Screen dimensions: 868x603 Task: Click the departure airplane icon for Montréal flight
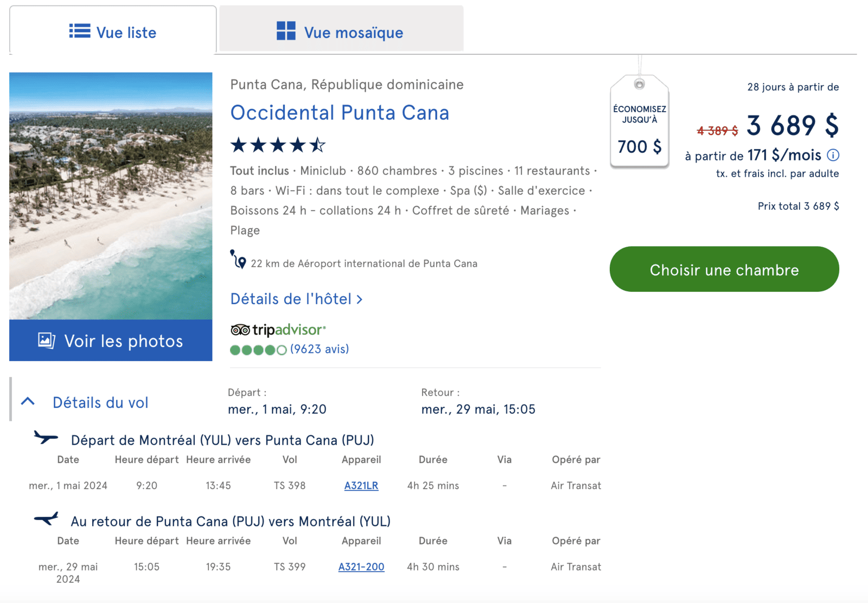point(46,437)
